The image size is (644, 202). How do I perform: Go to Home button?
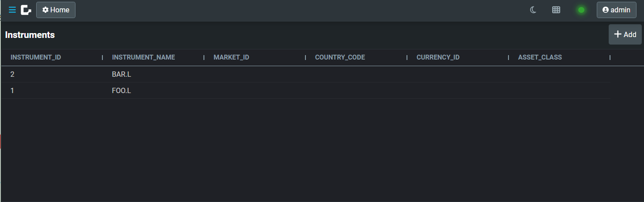[x=56, y=10]
